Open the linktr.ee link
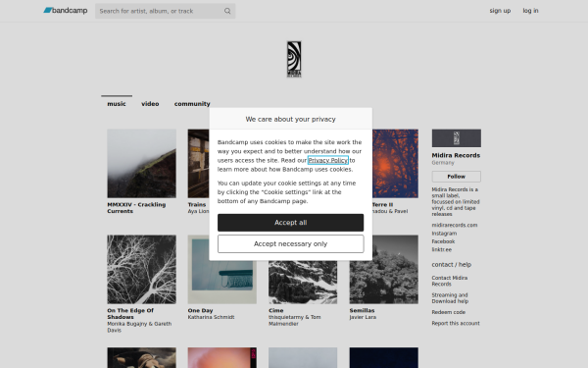The height and width of the screenshot is (368, 588). (x=441, y=249)
